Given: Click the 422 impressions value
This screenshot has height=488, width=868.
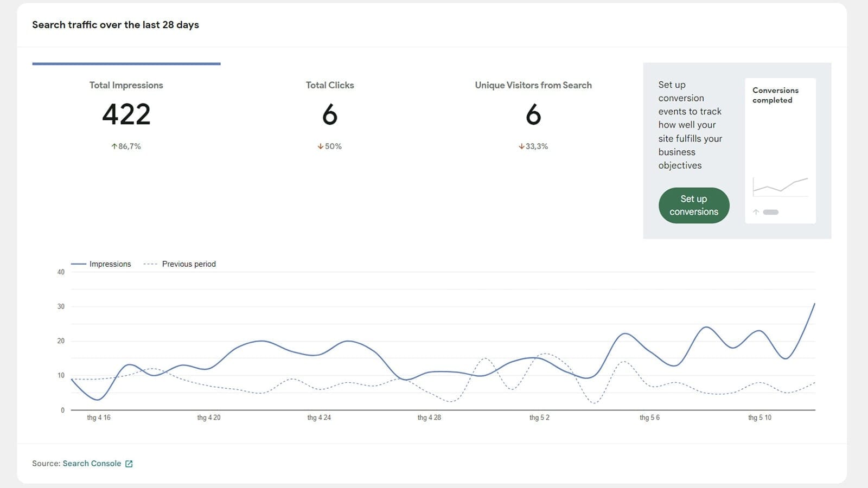Looking at the screenshot, I should click(126, 114).
